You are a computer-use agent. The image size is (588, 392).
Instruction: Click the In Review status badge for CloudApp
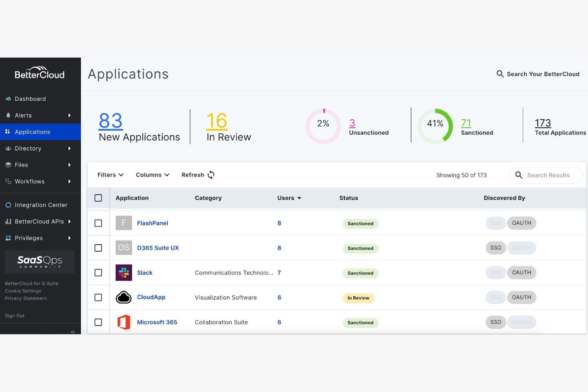[358, 298]
